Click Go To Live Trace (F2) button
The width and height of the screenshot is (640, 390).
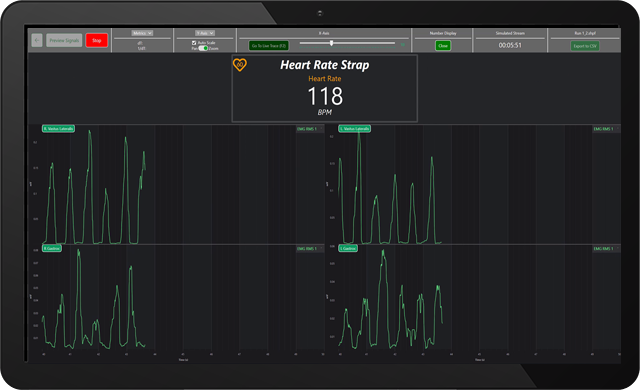click(x=269, y=46)
